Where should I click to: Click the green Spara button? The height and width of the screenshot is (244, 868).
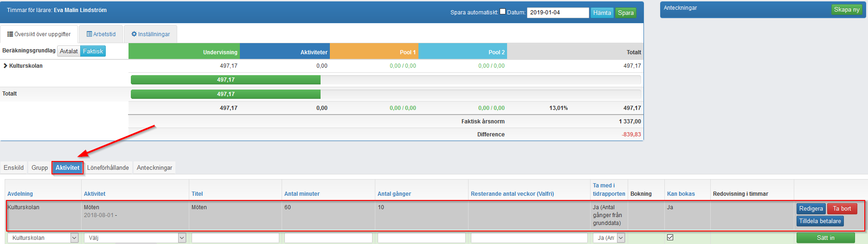coord(625,13)
